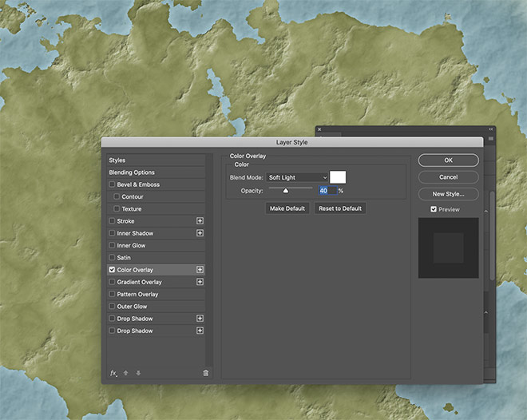Viewport: 527px width, 420px height.
Task: Click the plus icon beside Gradient Overlay
Action: (200, 282)
